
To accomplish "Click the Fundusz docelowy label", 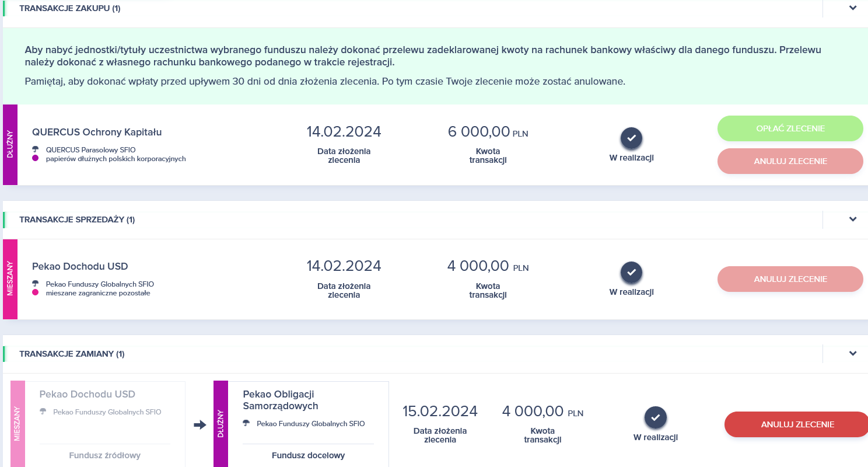I will [308, 455].
